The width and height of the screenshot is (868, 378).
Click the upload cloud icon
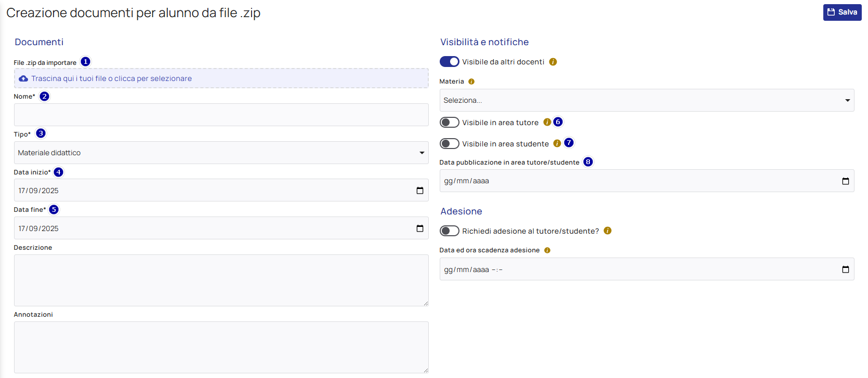click(23, 78)
